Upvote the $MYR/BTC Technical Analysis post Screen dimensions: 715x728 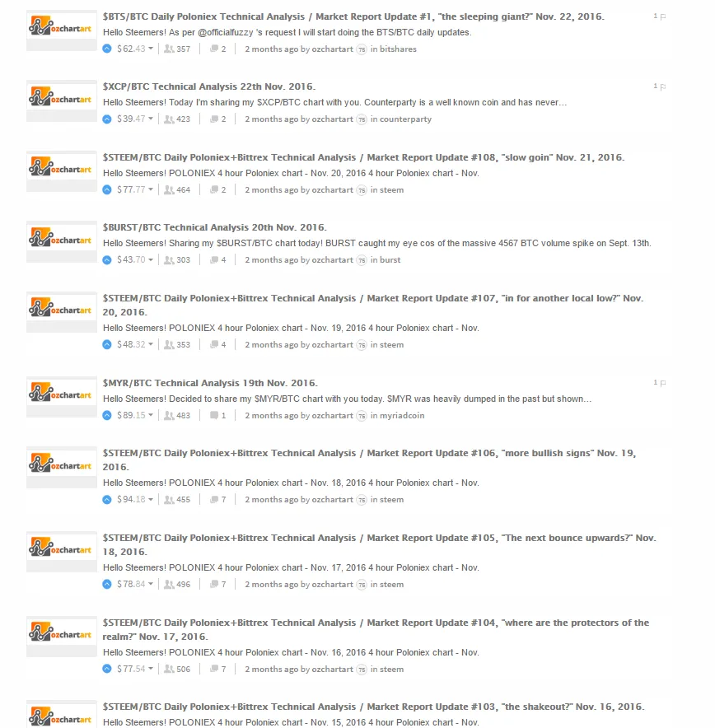(x=107, y=416)
